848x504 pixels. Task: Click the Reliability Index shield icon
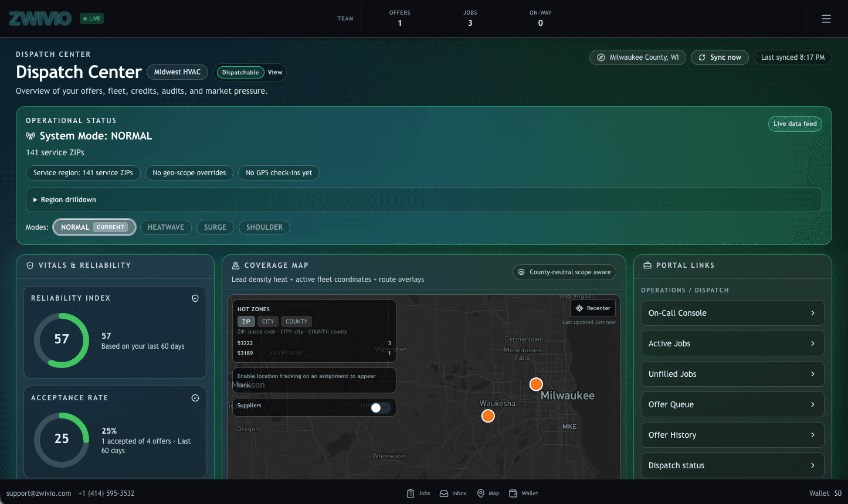click(x=195, y=298)
